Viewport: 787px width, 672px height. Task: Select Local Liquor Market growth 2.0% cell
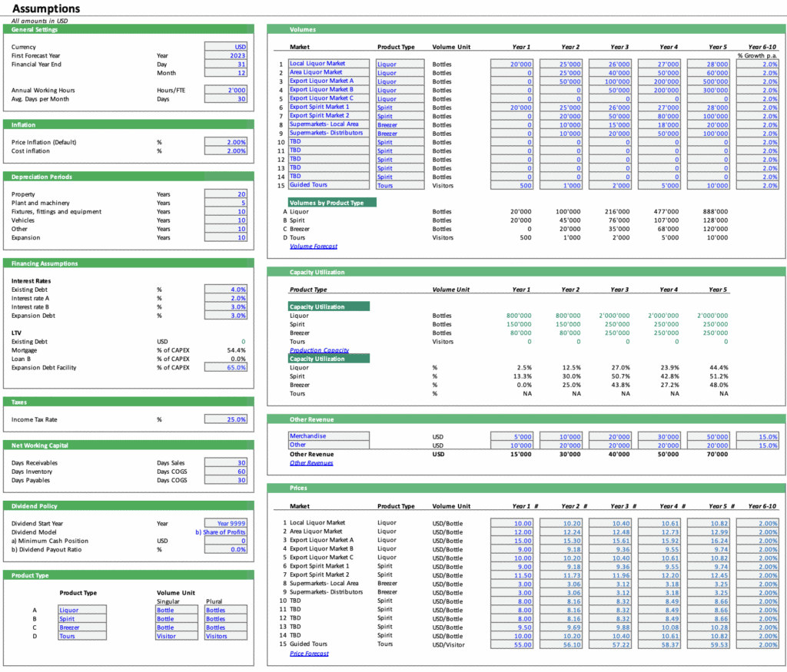tap(757, 65)
